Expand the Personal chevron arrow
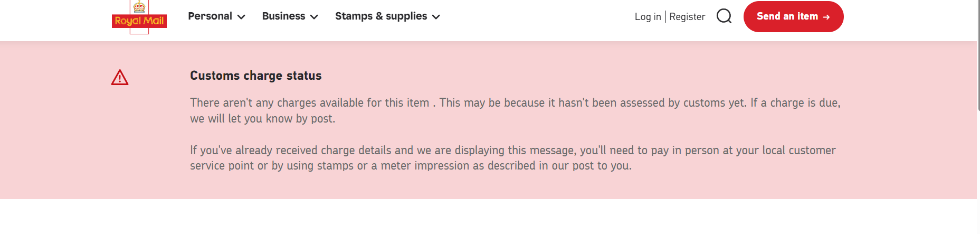980x234 pixels. point(241,17)
